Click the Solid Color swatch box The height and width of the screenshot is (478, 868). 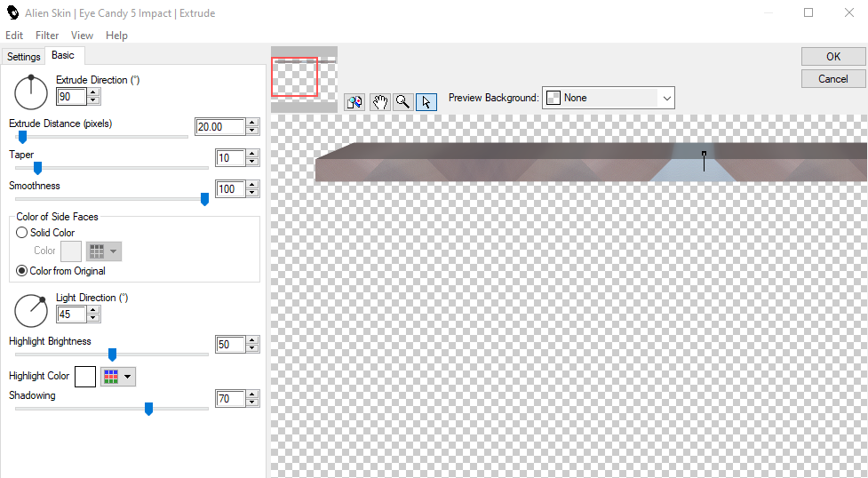tap(71, 251)
